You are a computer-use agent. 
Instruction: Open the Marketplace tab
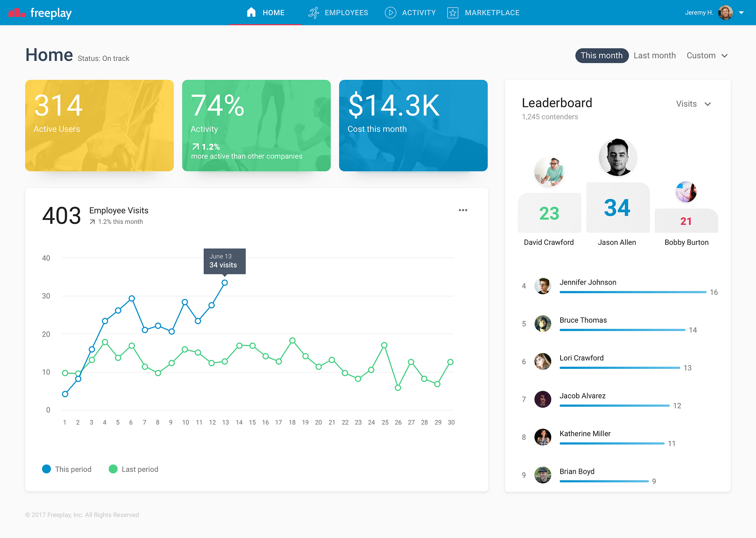[x=492, y=12]
